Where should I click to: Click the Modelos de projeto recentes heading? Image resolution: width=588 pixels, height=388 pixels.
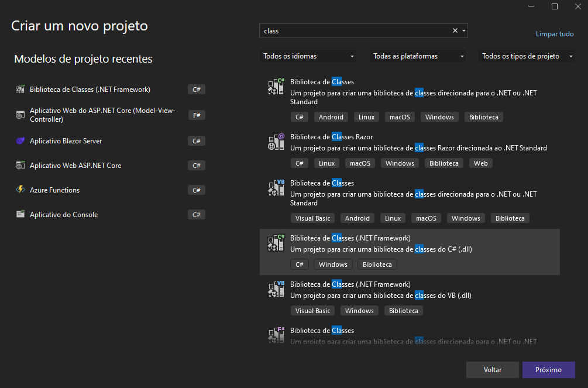click(83, 59)
